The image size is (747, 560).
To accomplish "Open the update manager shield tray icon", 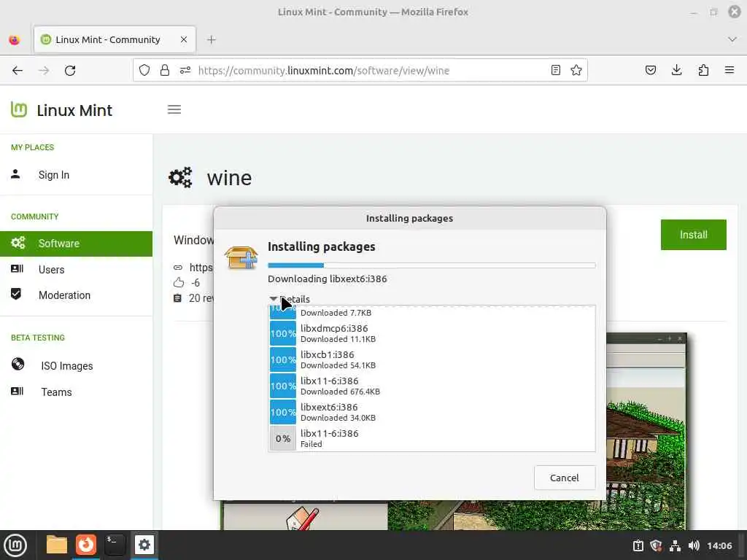I will click(x=657, y=545).
